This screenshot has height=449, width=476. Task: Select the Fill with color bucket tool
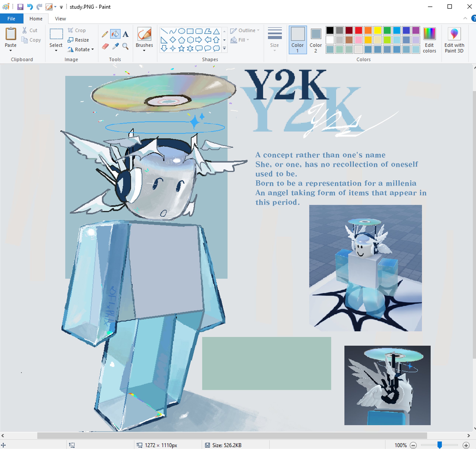tap(115, 34)
